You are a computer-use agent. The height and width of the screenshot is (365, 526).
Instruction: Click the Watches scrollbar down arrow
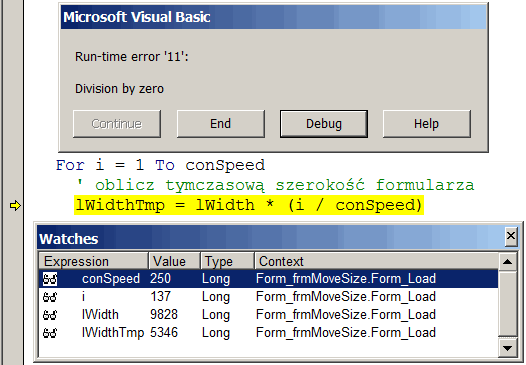pos(508,348)
